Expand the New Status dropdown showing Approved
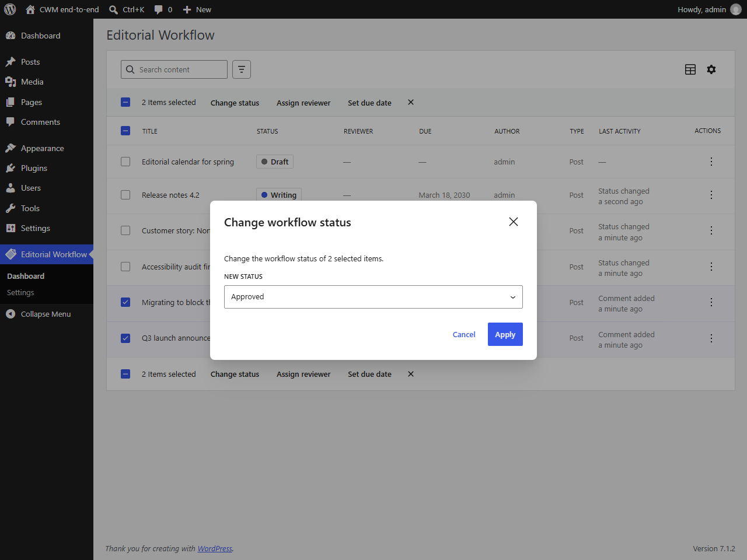This screenshot has height=560, width=747. coord(373,297)
